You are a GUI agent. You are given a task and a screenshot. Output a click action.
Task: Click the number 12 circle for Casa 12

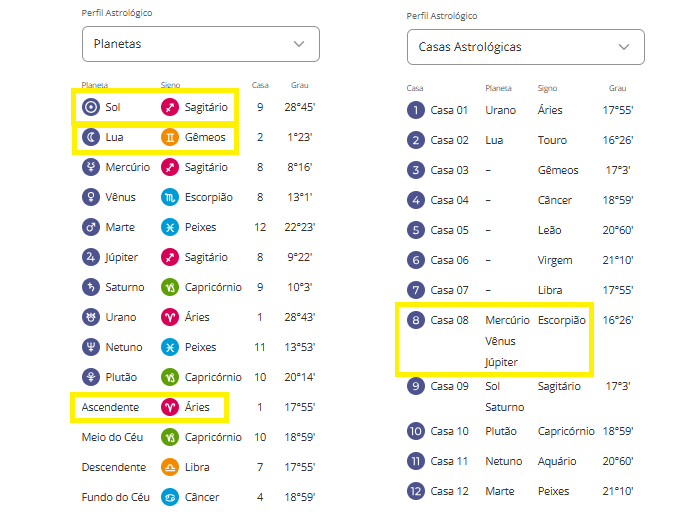pyautogui.click(x=416, y=491)
